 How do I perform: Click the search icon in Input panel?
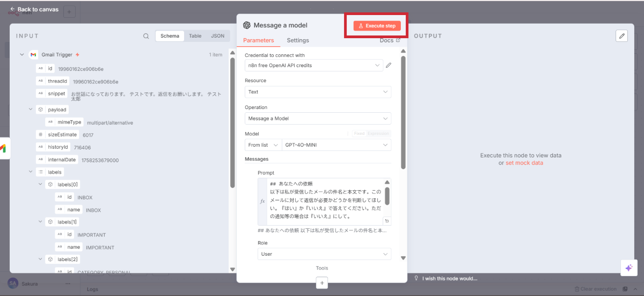click(146, 36)
